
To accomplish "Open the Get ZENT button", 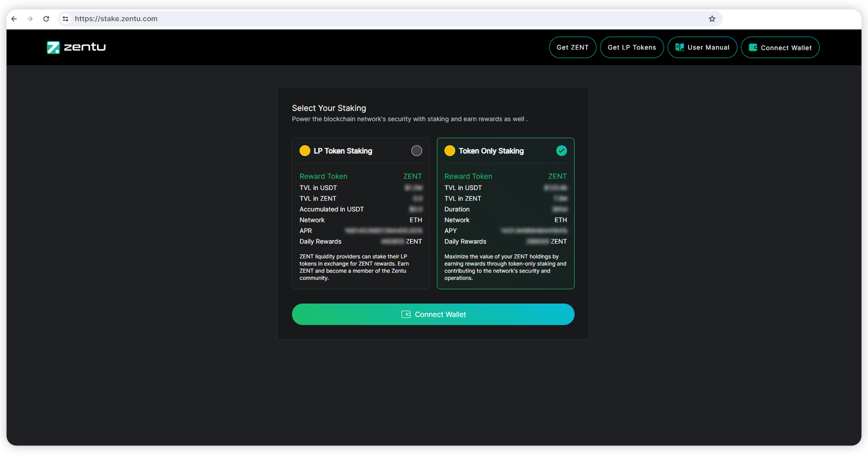I will [x=572, y=47].
